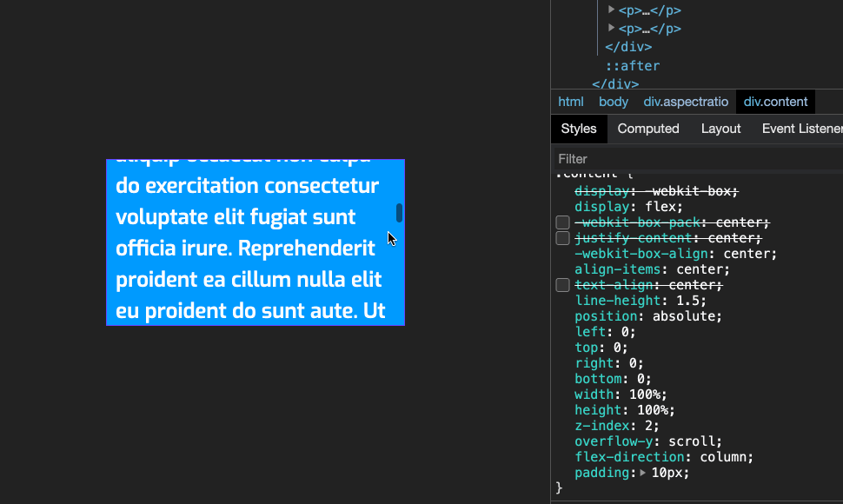Select div.aspectratio in the breadcrumb
Image resolution: width=843 pixels, height=504 pixels.
tap(686, 102)
